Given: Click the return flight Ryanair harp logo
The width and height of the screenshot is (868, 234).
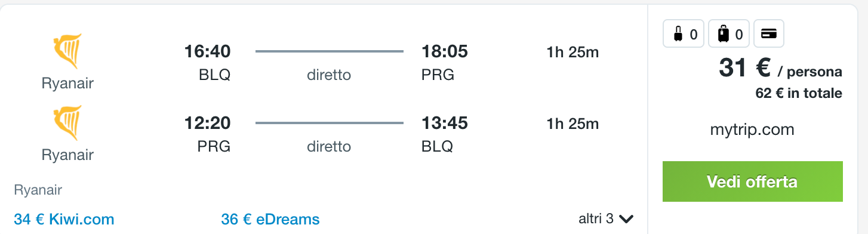Looking at the screenshot, I should point(67,123).
